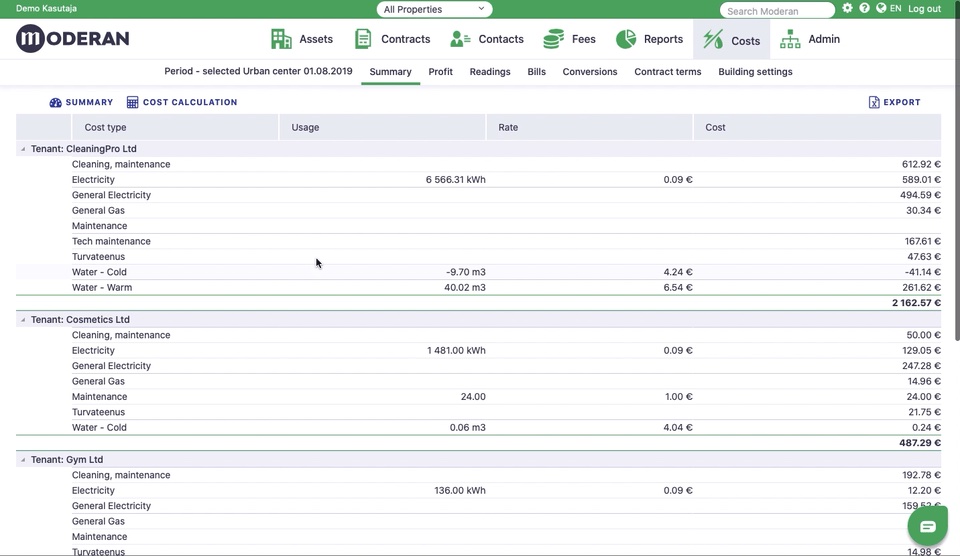Collapse the Tenant: Cosmetics Ltd group
The image size is (960, 556).
tap(23, 320)
